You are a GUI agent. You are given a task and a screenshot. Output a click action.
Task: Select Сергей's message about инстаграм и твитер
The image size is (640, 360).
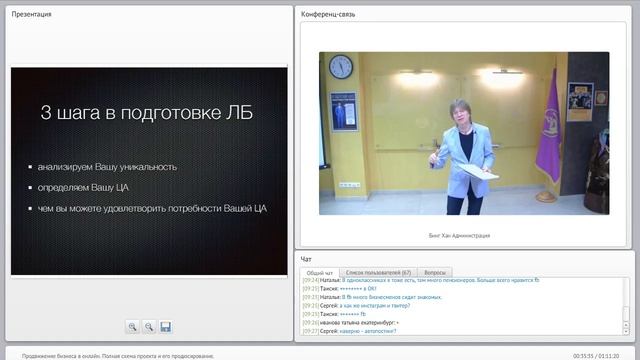pyautogui.click(x=356, y=306)
